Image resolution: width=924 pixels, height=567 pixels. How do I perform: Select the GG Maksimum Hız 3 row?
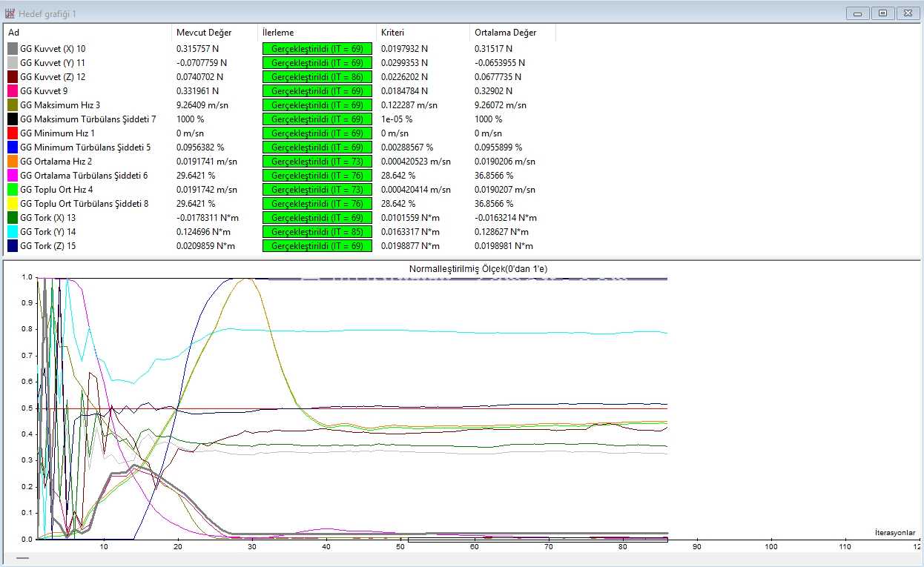[x=279, y=105]
